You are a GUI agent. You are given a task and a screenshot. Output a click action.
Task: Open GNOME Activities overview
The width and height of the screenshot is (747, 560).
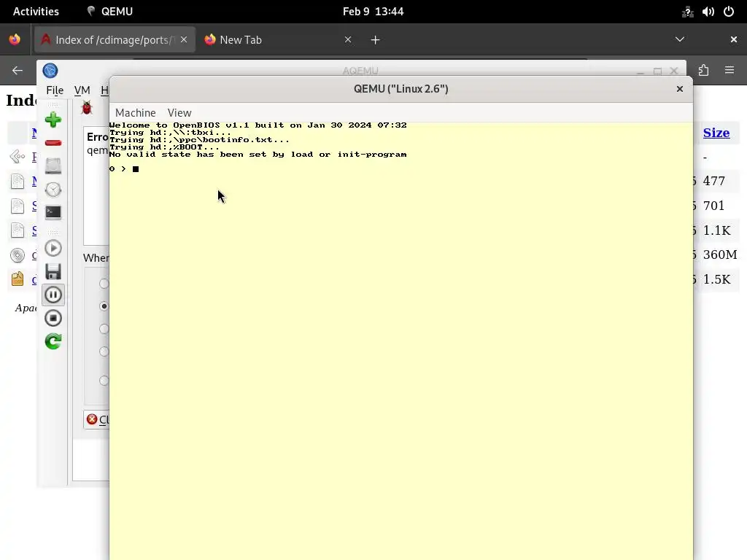tap(36, 12)
